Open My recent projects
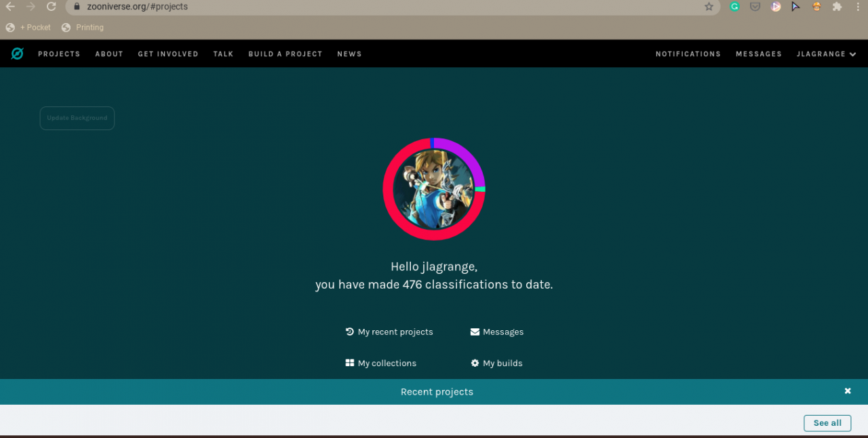This screenshot has width=868, height=438. point(389,332)
